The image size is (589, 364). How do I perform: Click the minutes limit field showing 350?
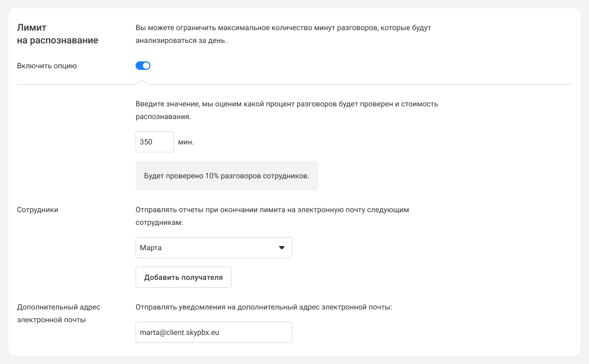155,142
